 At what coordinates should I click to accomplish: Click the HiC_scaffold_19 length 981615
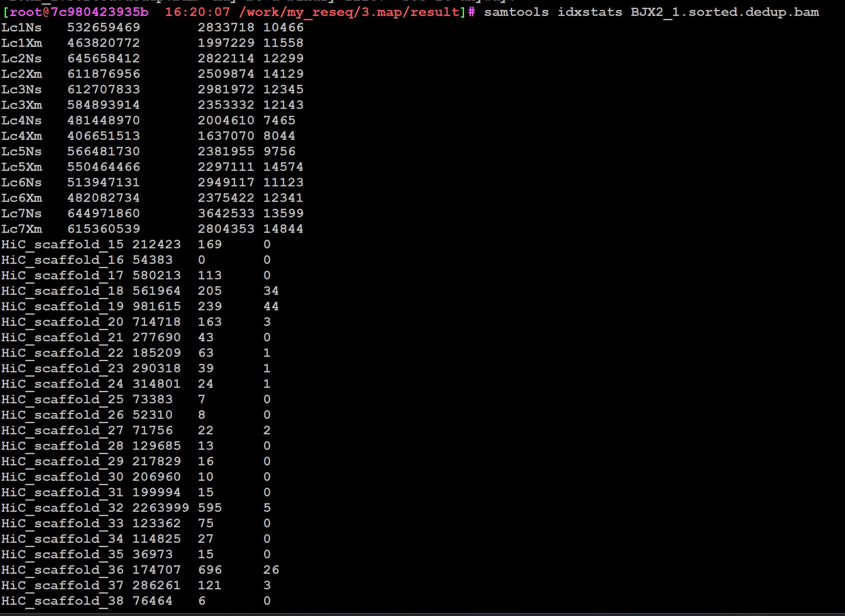(x=156, y=306)
